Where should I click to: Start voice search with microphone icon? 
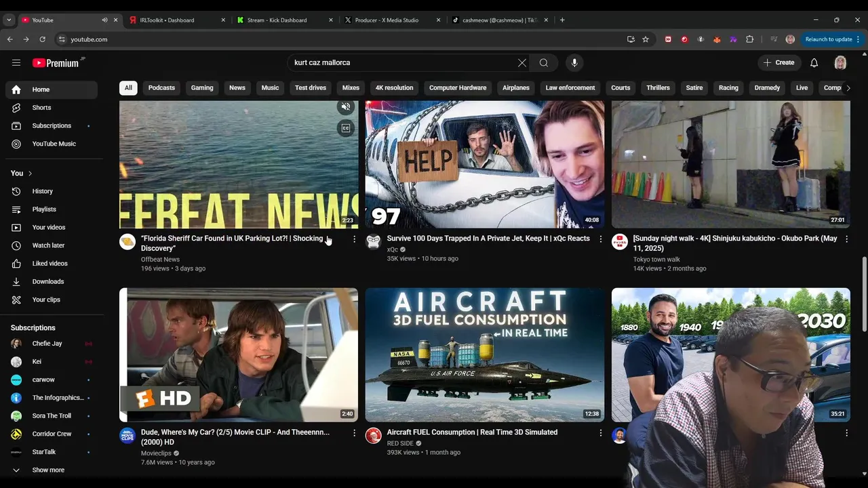tap(574, 62)
